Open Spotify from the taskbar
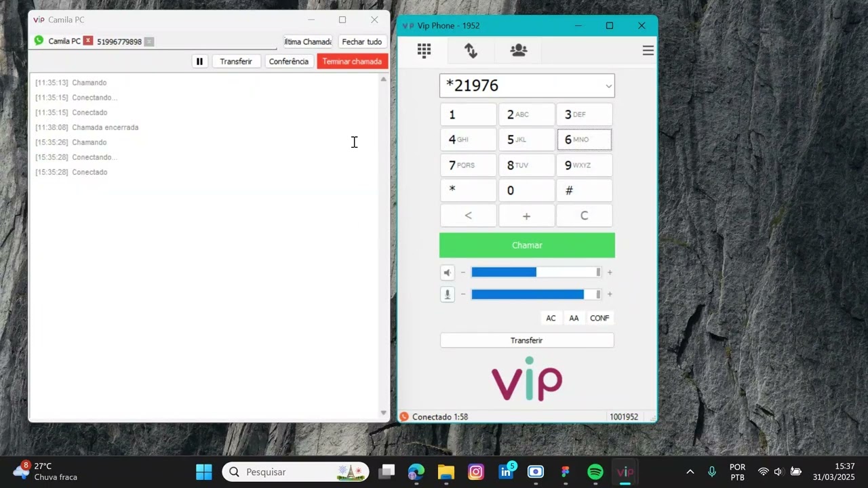The height and width of the screenshot is (488, 868). pyautogui.click(x=595, y=472)
